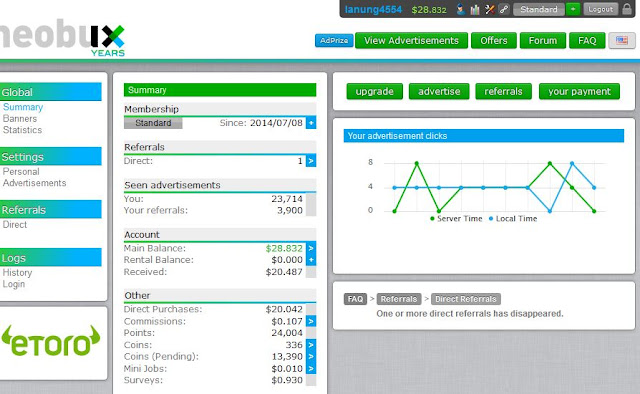Click the Received value $20.487
Screen dimensions: 640x394
(284, 272)
